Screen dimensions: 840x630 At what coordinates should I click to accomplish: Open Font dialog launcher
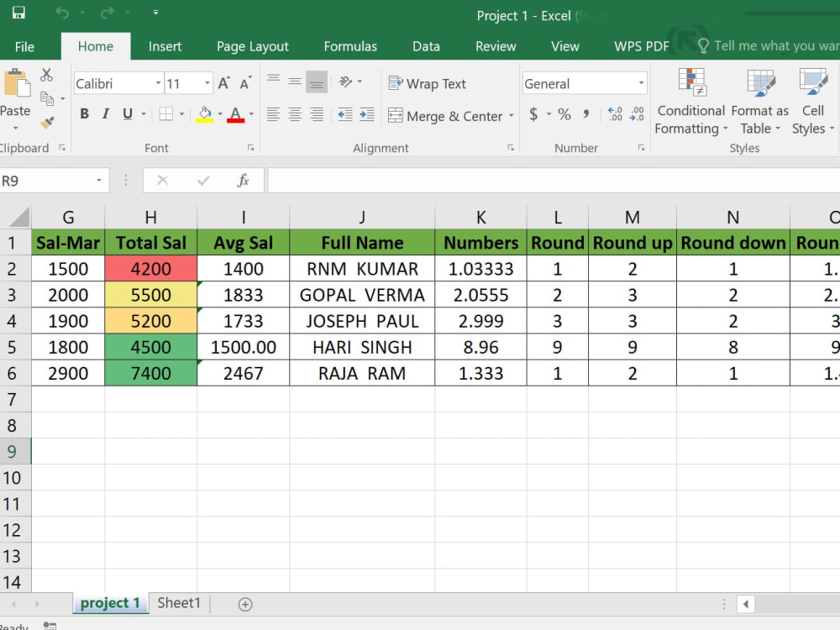pyautogui.click(x=250, y=147)
